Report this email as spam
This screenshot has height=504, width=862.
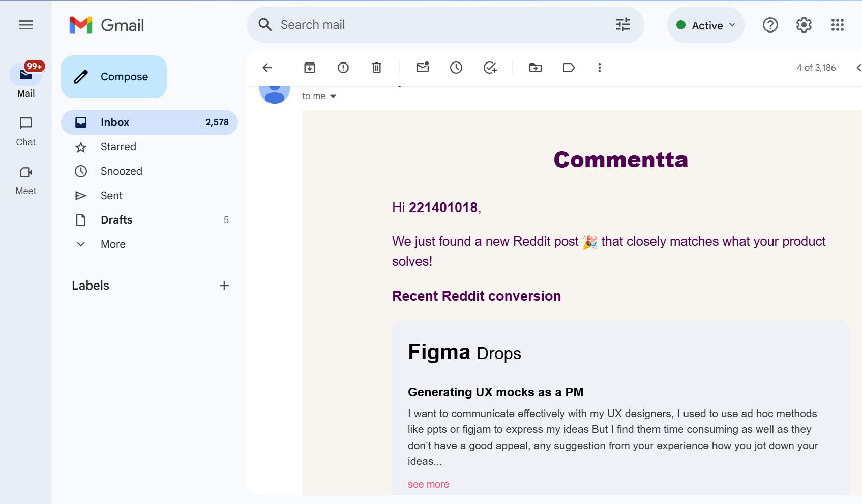[343, 68]
